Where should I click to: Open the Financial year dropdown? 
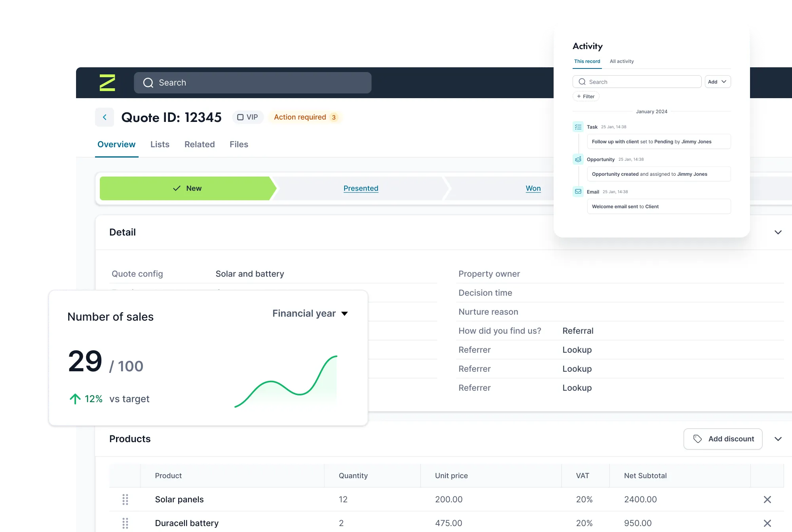point(310,313)
